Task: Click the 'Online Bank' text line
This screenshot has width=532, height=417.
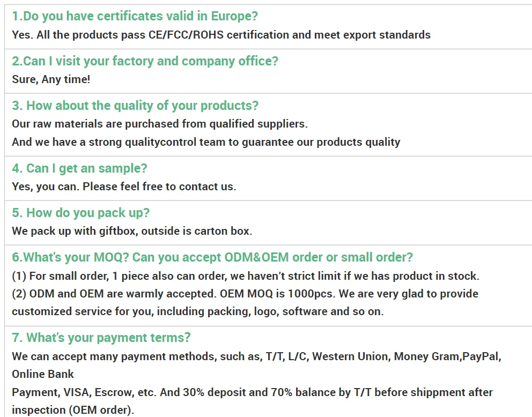Action: coord(43,374)
